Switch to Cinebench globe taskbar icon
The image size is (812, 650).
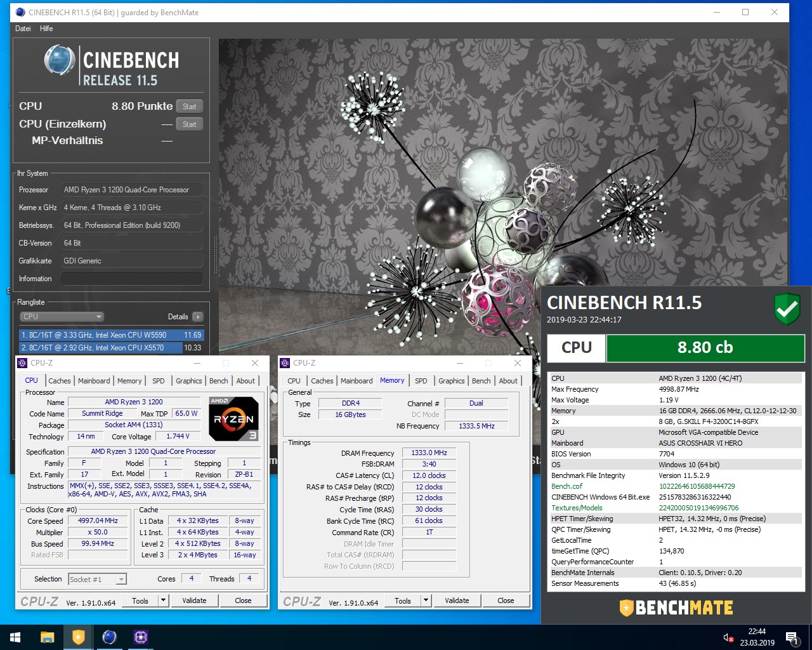pyautogui.click(x=109, y=637)
